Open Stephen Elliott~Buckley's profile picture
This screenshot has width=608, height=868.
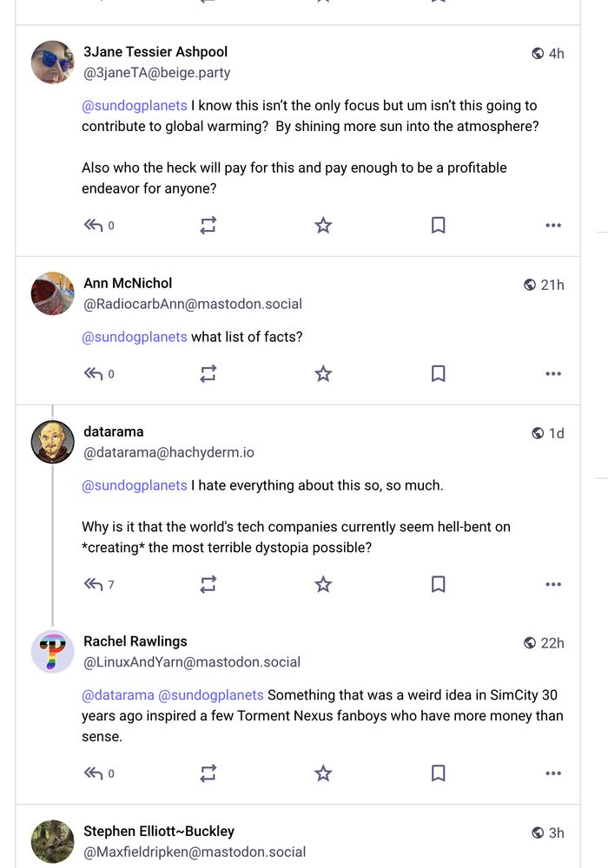click(53, 841)
